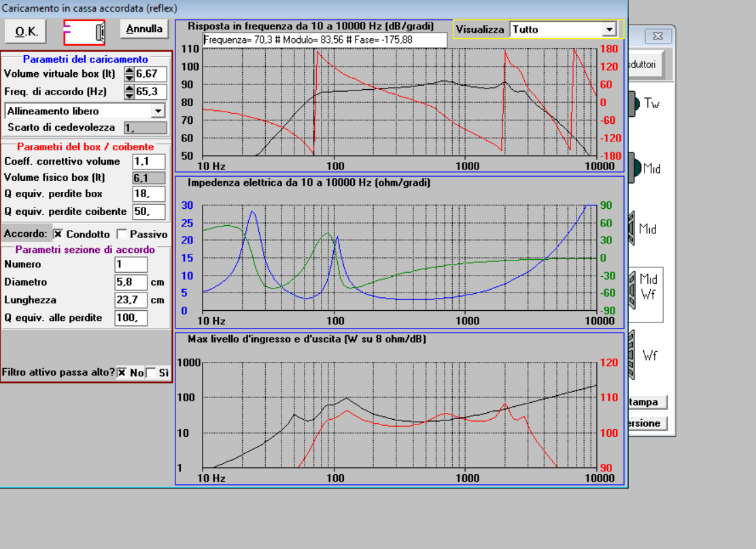Decrease Freq. di accordo stepper
The image size is (756, 549).
[x=129, y=95]
